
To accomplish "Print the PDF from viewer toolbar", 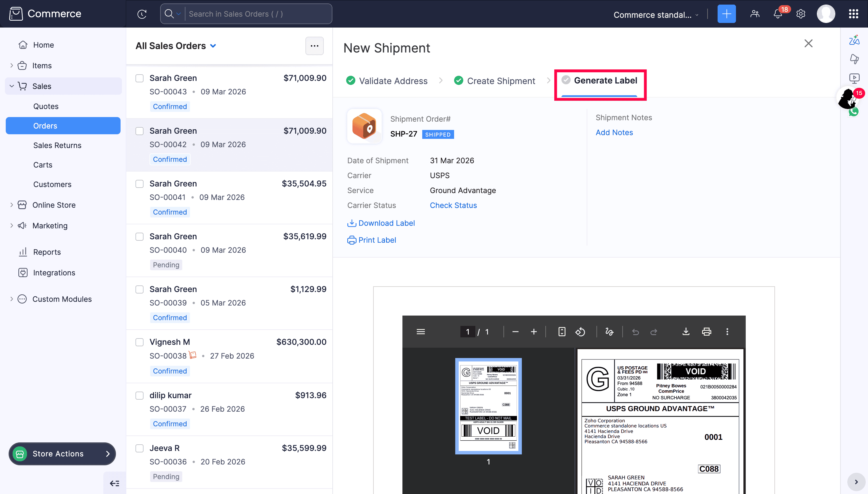I will pyautogui.click(x=706, y=331).
